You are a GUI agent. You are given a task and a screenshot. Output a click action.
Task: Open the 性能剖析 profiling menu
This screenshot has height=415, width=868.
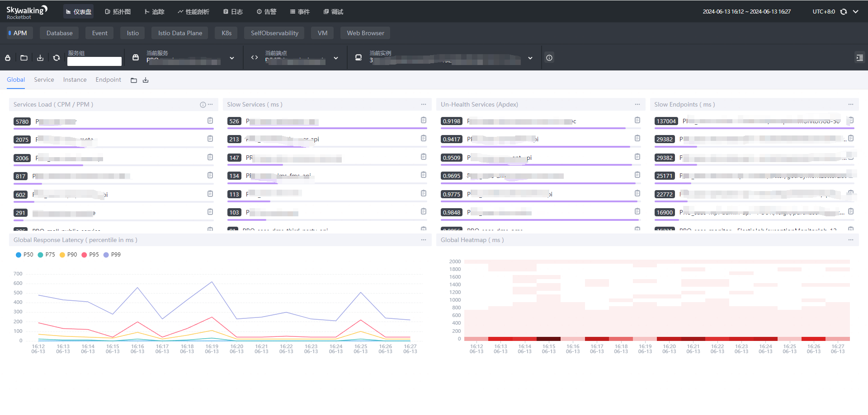(193, 12)
